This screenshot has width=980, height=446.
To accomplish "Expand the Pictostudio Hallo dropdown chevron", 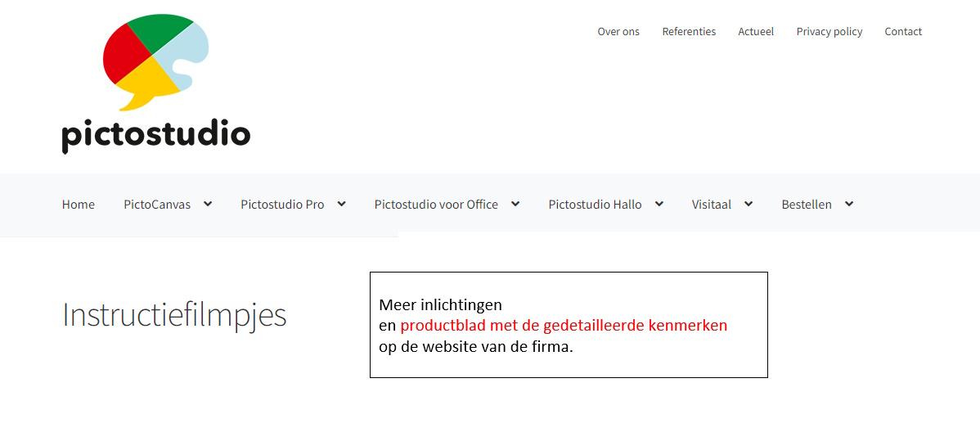I will pos(659,204).
